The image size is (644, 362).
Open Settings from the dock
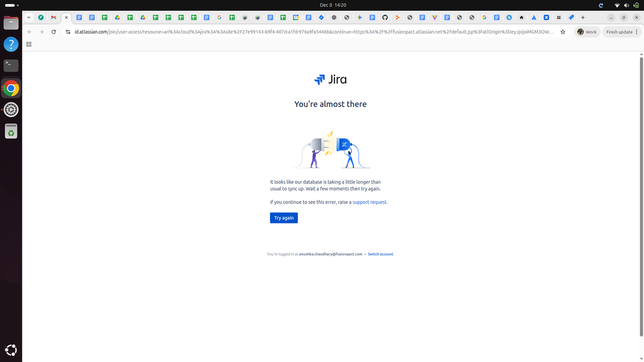pos(11,110)
